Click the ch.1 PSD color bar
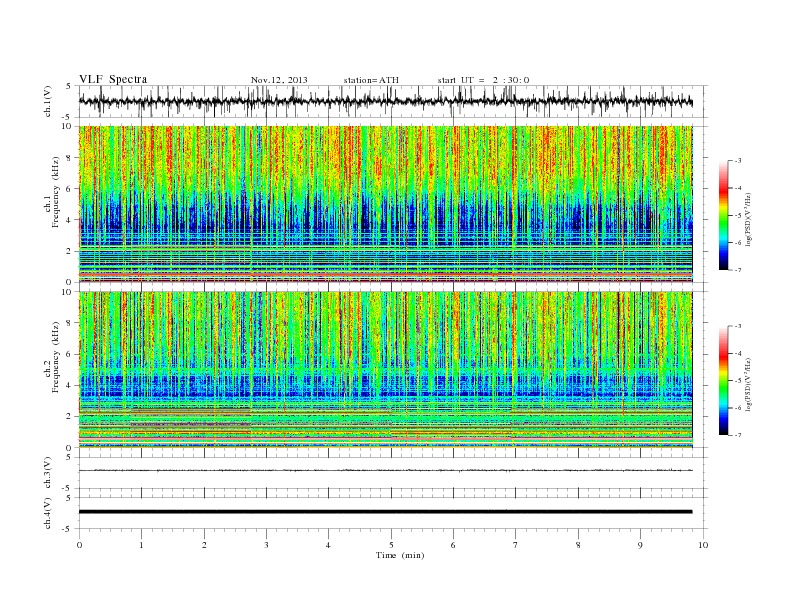Screen dimensions: 792x612 tap(723, 215)
